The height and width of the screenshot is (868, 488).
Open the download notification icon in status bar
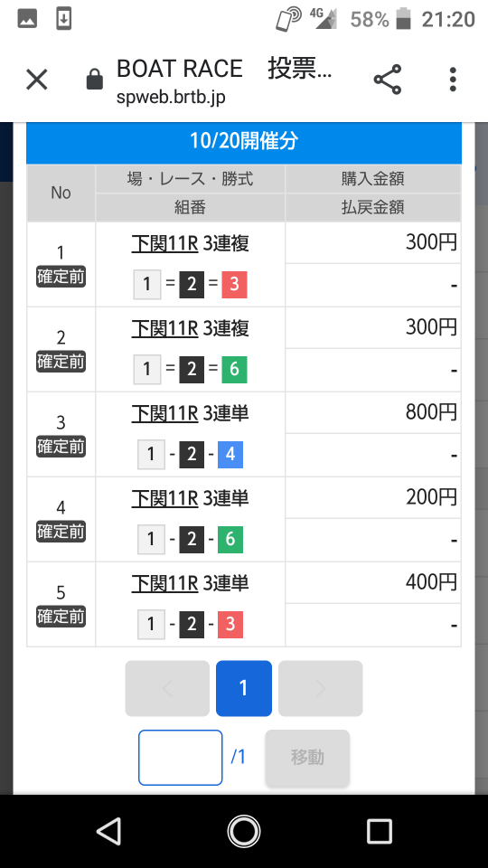pyautogui.click(x=64, y=19)
